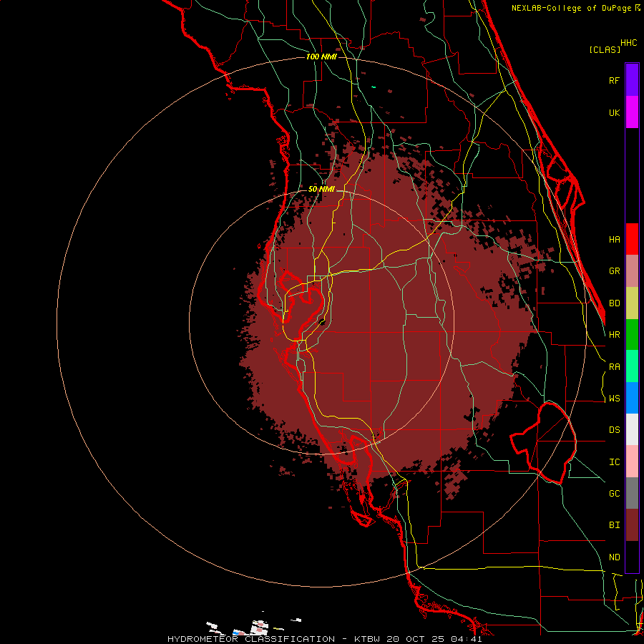Click the magenta UK color swatch
Screen dimensions: 644x644
632,112
